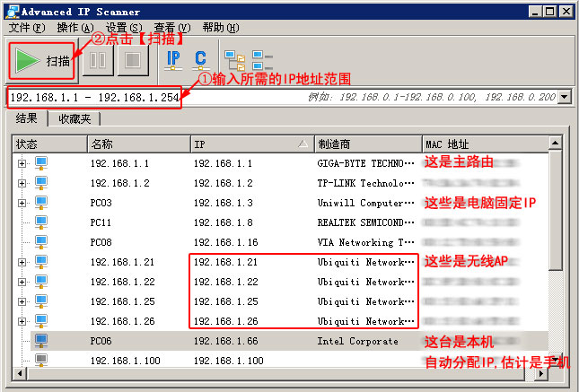This screenshot has height=392, width=579.
Task: Expand the 192.168.1.26 device tree node
Action: [x=22, y=321]
